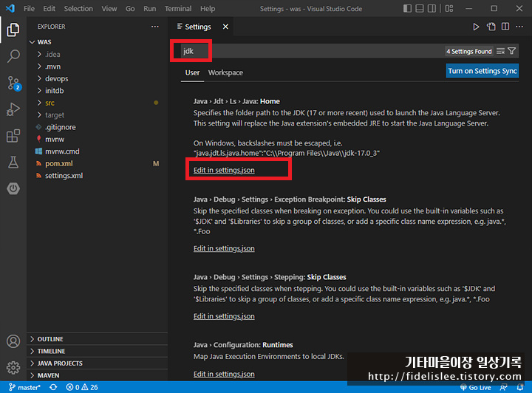This screenshot has width=532, height=393.
Task: Toggle bottom panel layout icon
Action: click(420, 8)
